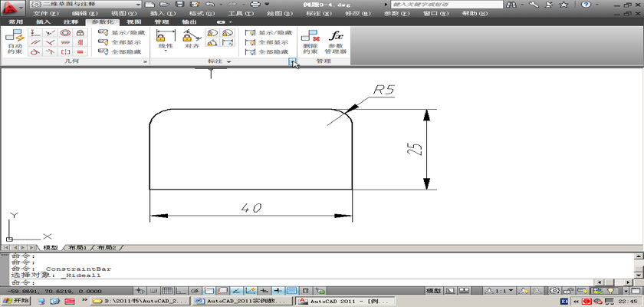
Task: Select the Vertical constraint icon
Action: tap(80, 42)
